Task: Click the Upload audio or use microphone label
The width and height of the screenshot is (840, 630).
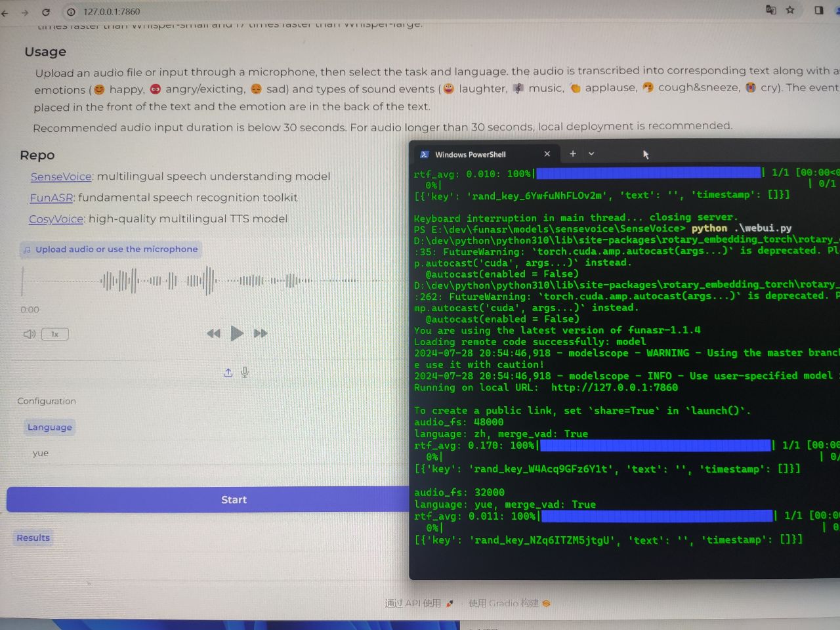Action: 110,249
